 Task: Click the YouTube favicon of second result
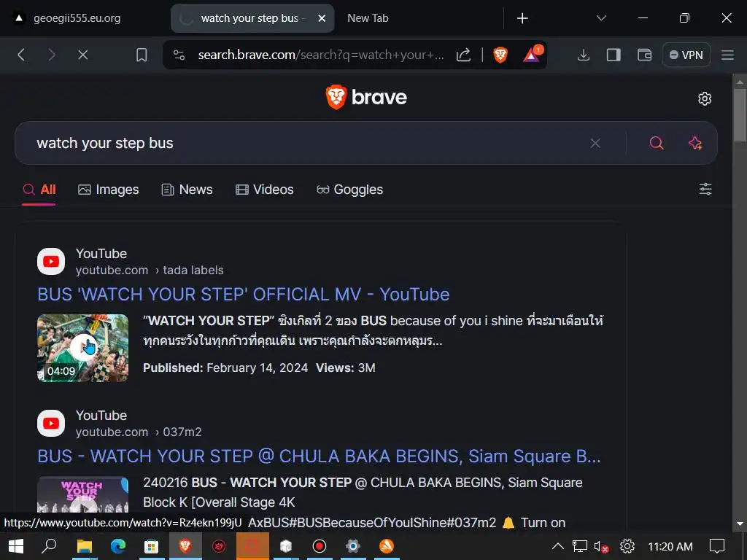coord(51,424)
